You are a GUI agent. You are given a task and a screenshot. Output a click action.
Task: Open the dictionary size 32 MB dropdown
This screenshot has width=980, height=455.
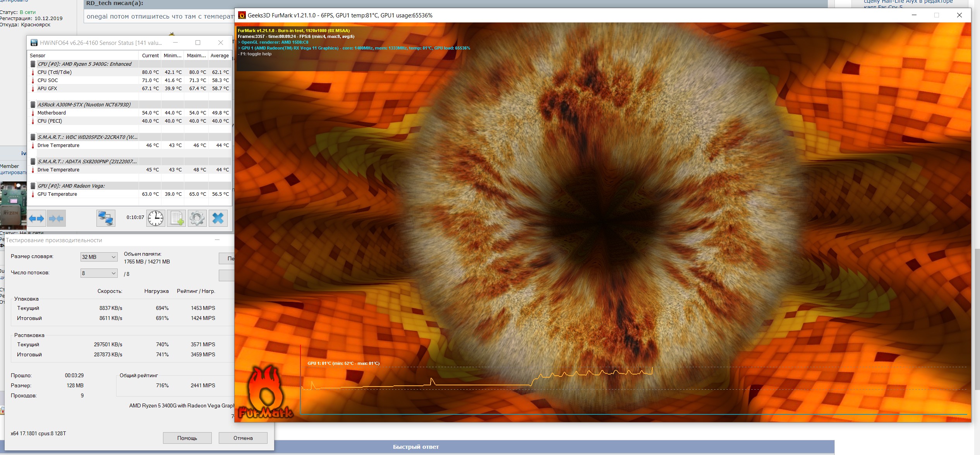pos(99,257)
